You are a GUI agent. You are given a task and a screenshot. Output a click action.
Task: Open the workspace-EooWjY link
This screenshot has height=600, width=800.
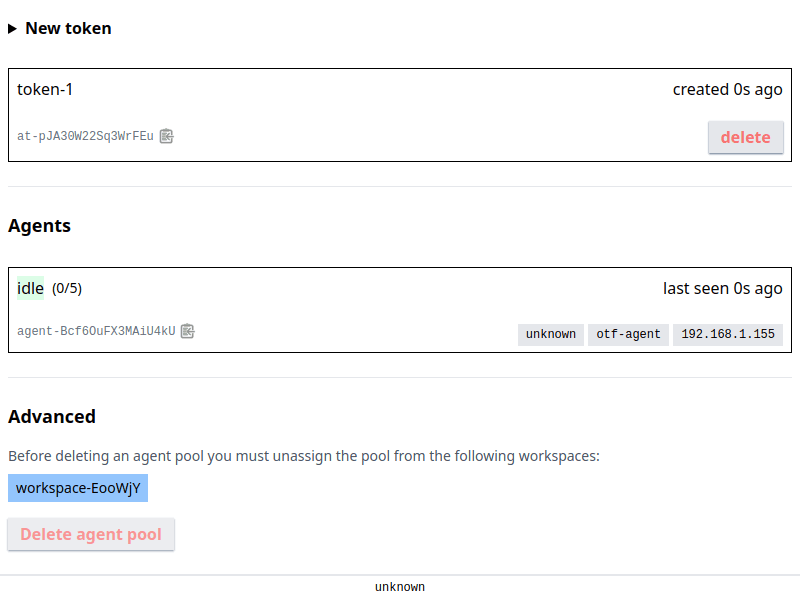tap(78, 488)
